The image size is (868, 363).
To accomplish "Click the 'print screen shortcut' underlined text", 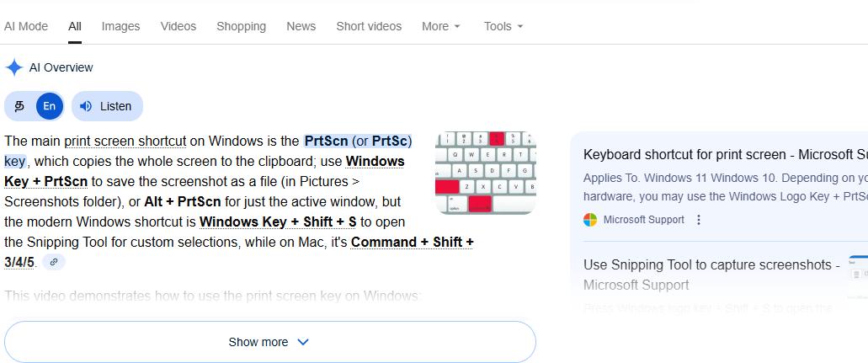I will (x=125, y=141).
